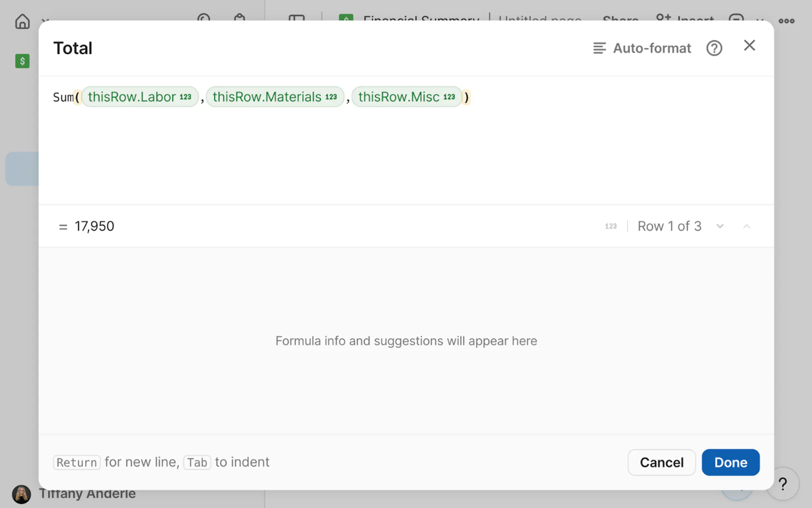Click the 17,950 formula result
This screenshot has height=508, width=812.
pyautogui.click(x=94, y=226)
